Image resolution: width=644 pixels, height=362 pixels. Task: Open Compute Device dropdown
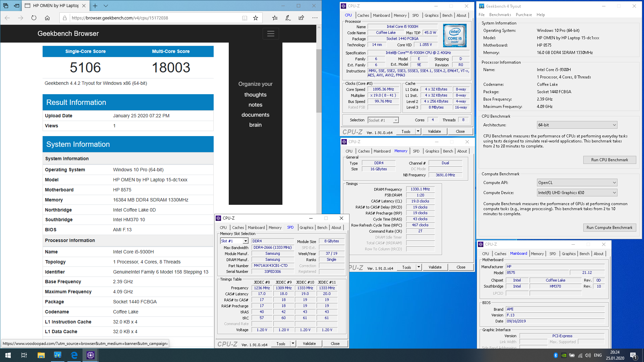coord(577,193)
